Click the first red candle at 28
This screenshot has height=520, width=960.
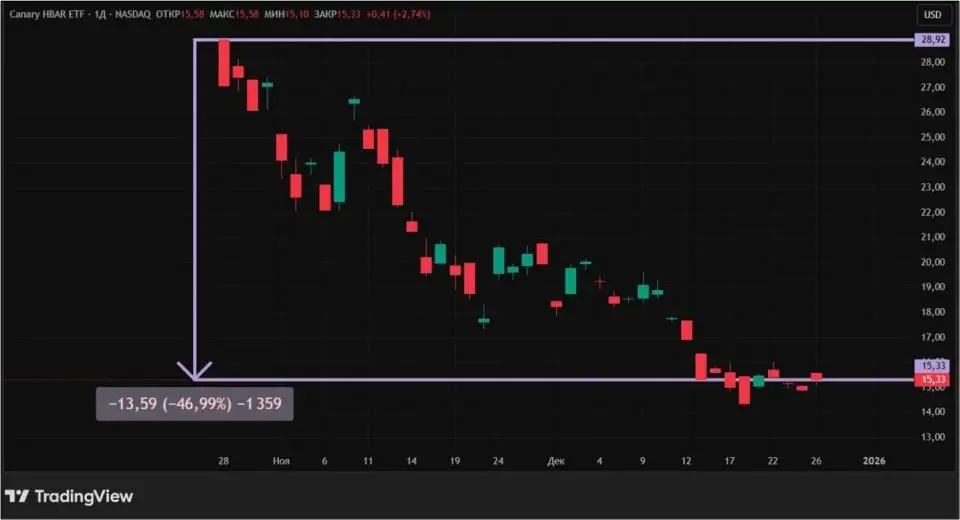pos(224,63)
